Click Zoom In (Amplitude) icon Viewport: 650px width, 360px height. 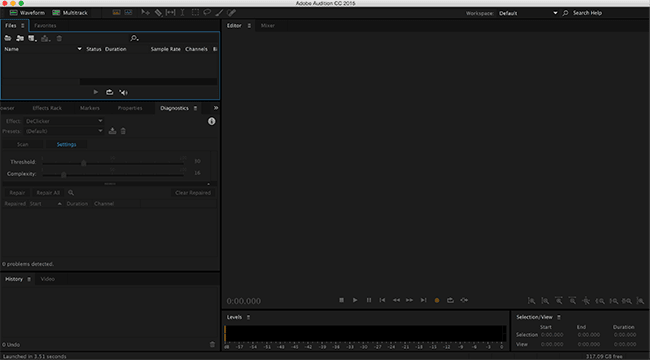coord(531,301)
